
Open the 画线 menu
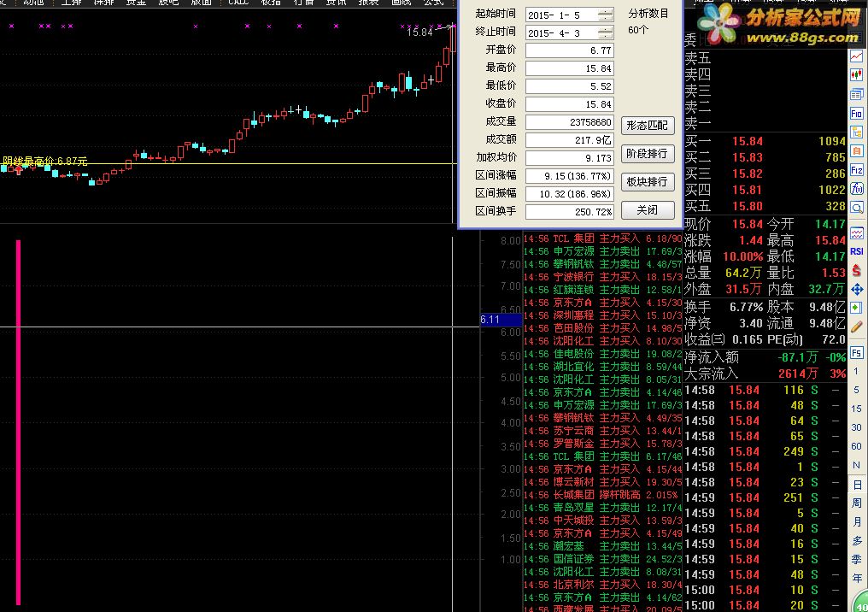(x=401, y=3)
